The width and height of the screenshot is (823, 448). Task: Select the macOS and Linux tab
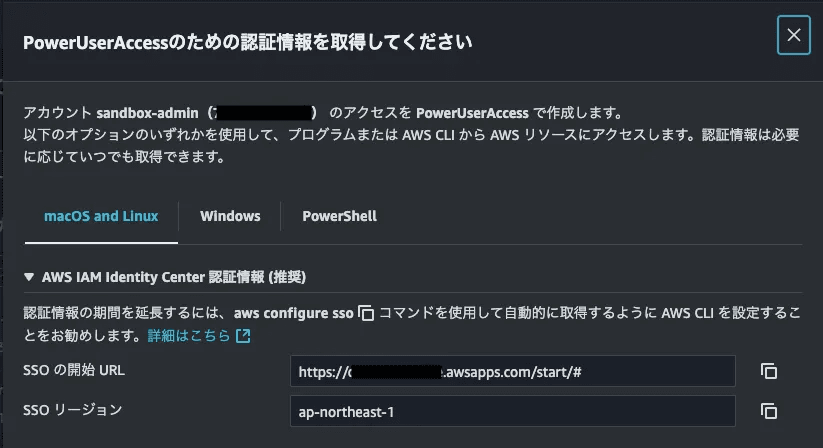point(101,216)
